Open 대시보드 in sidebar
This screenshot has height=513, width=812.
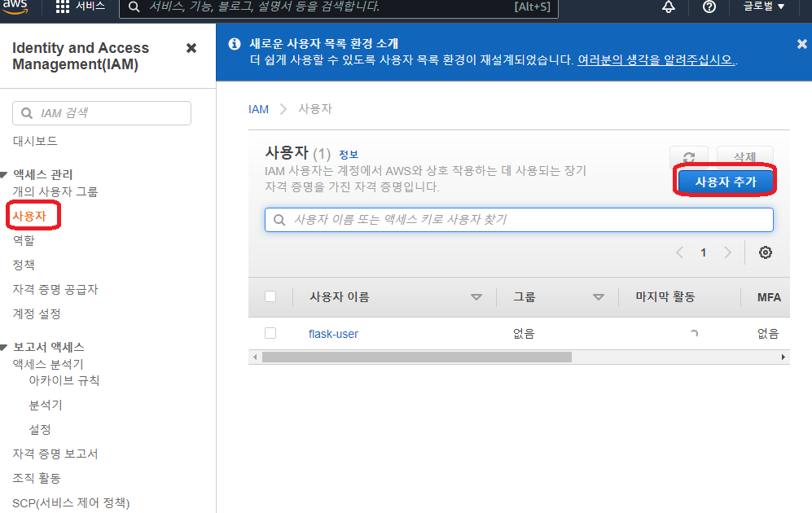coord(35,141)
